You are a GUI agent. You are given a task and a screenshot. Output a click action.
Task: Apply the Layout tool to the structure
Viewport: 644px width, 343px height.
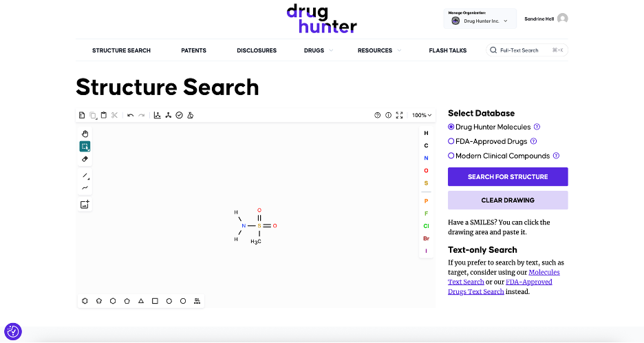pos(157,115)
